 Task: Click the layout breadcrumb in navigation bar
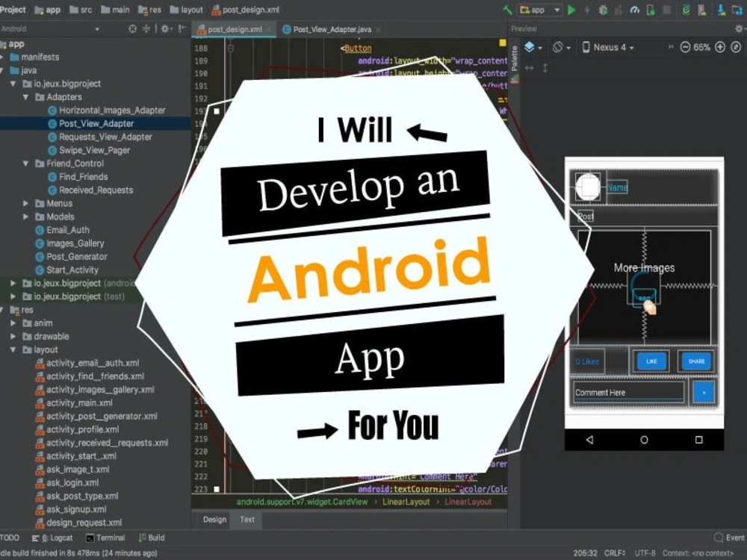[x=187, y=10]
